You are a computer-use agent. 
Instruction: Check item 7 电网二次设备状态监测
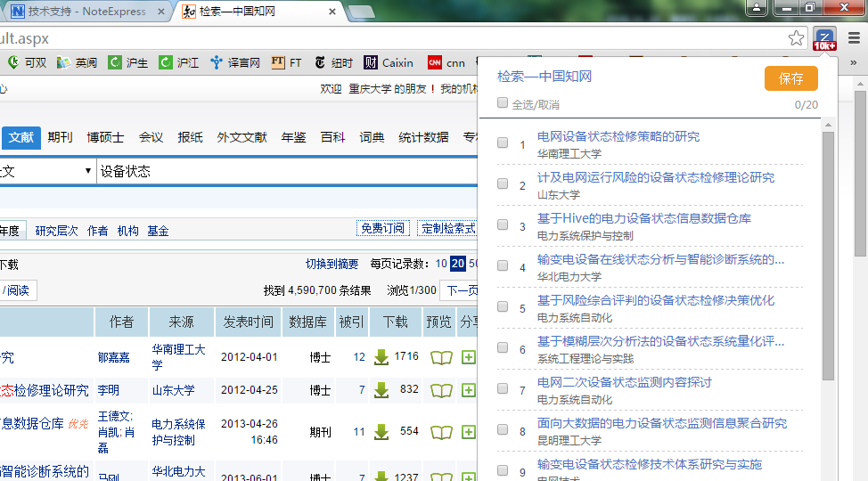[503, 388]
